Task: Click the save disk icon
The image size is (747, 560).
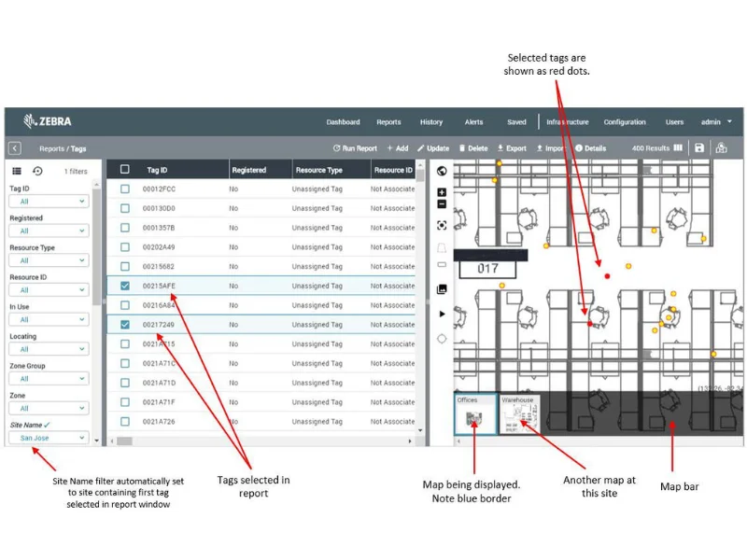Action: (699, 148)
